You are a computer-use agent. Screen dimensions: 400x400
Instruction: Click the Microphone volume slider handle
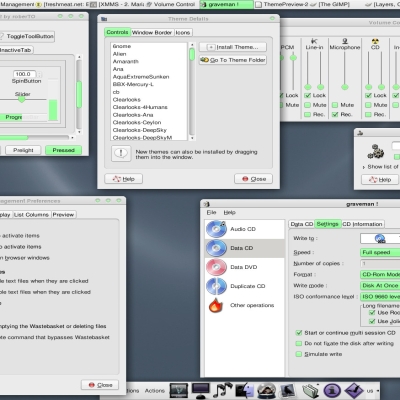click(x=345, y=87)
